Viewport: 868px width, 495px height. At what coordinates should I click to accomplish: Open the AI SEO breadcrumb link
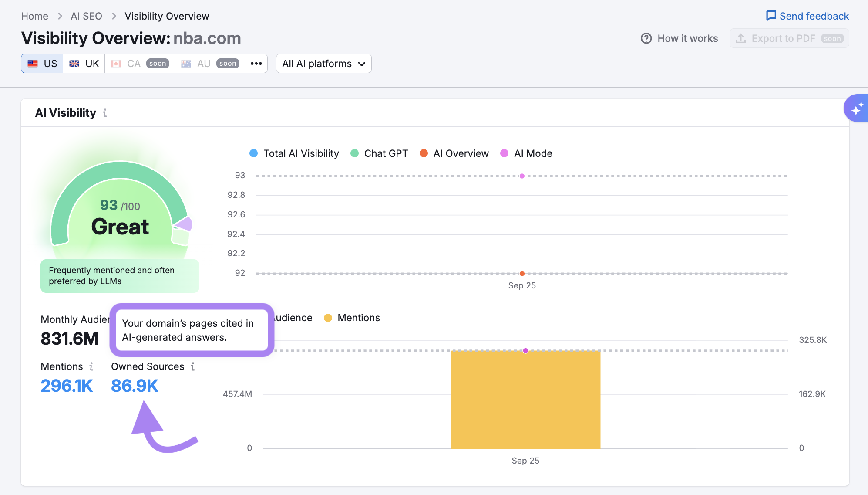(86, 16)
